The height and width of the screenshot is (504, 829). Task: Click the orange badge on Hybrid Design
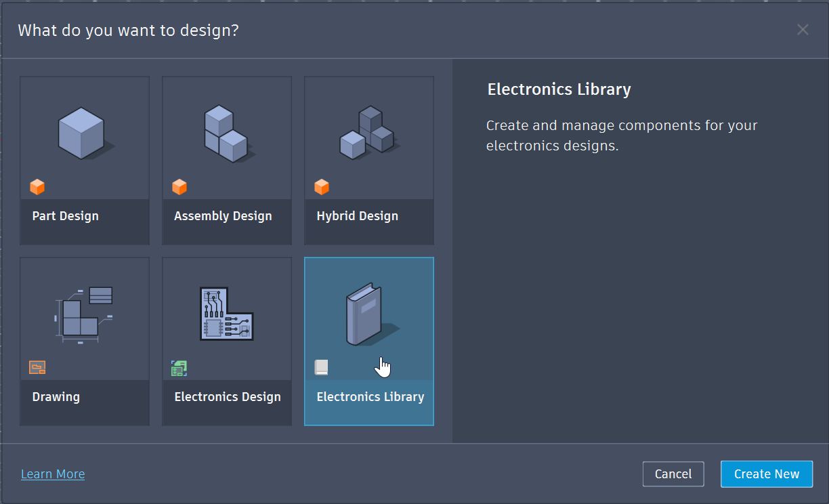(322, 186)
